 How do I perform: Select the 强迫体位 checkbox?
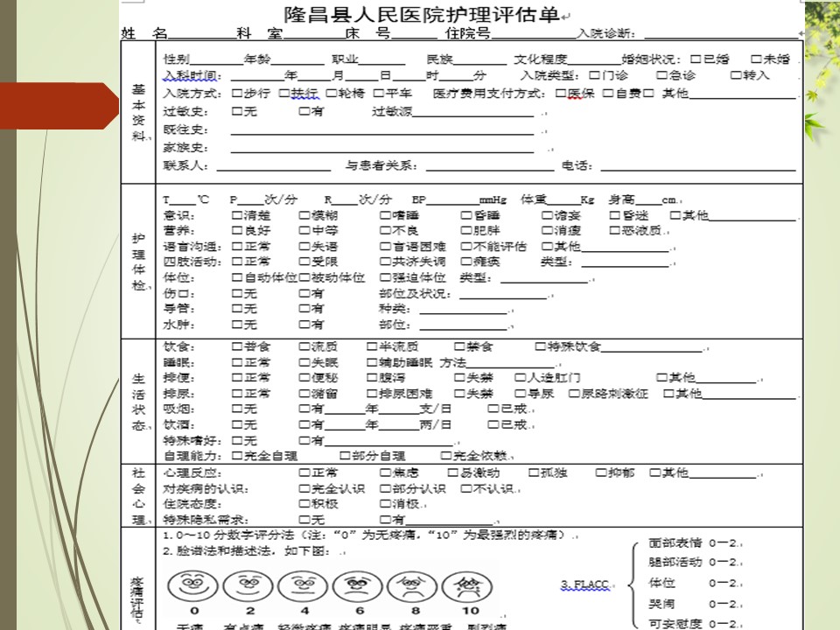[x=385, y=277]
